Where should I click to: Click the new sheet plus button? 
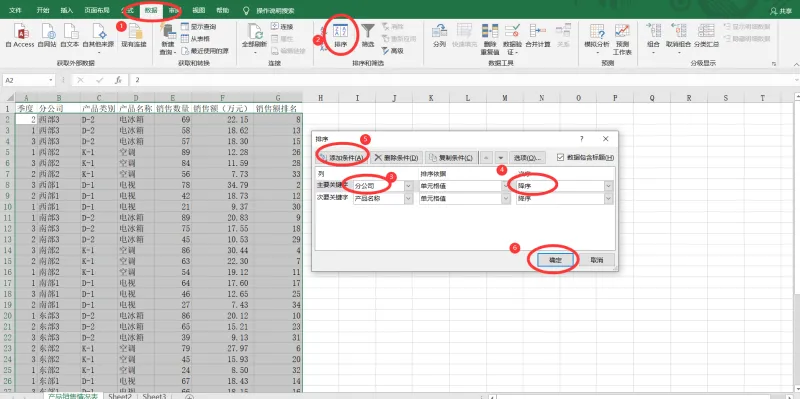(189, 396)
